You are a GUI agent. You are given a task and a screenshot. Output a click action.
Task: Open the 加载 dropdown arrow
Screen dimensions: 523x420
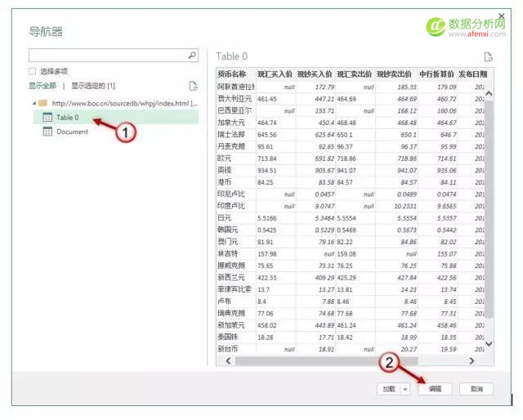point(405,389)
